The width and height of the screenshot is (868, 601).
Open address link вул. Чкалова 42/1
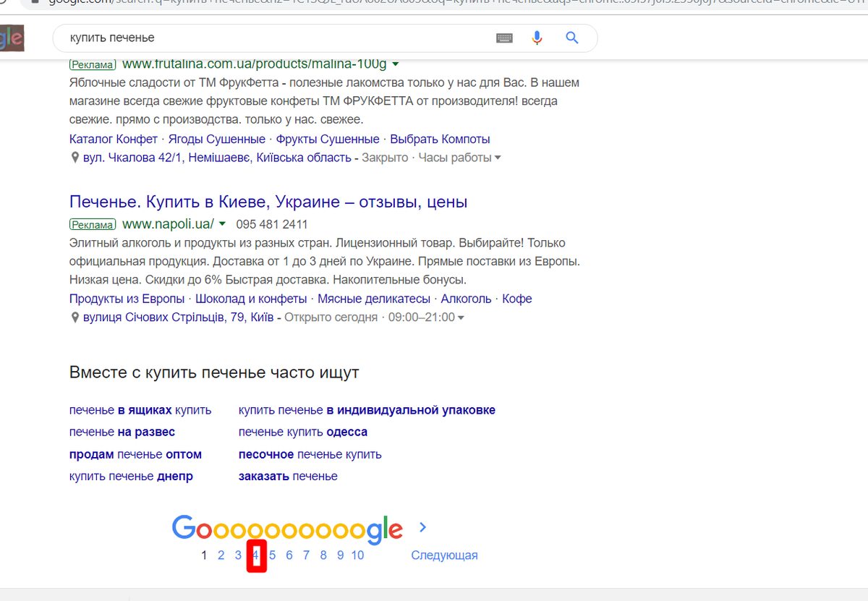tap(216, 158)
